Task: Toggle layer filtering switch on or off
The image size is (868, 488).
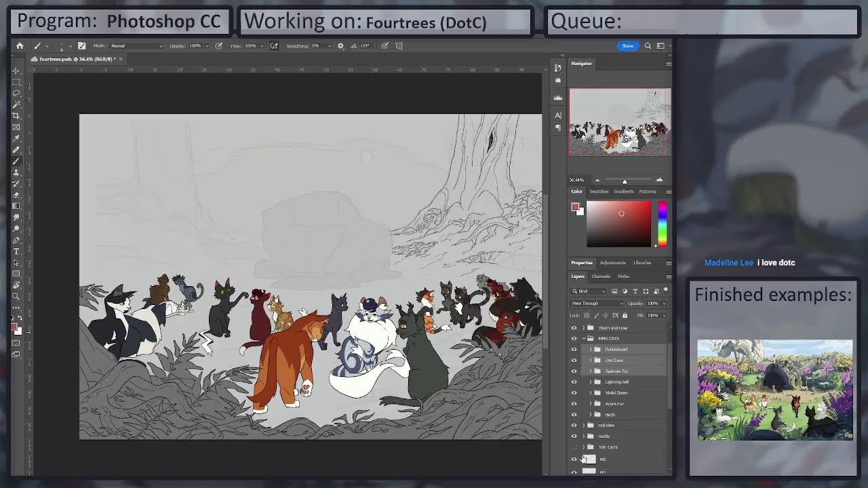Action: click(x=666, y=290)
